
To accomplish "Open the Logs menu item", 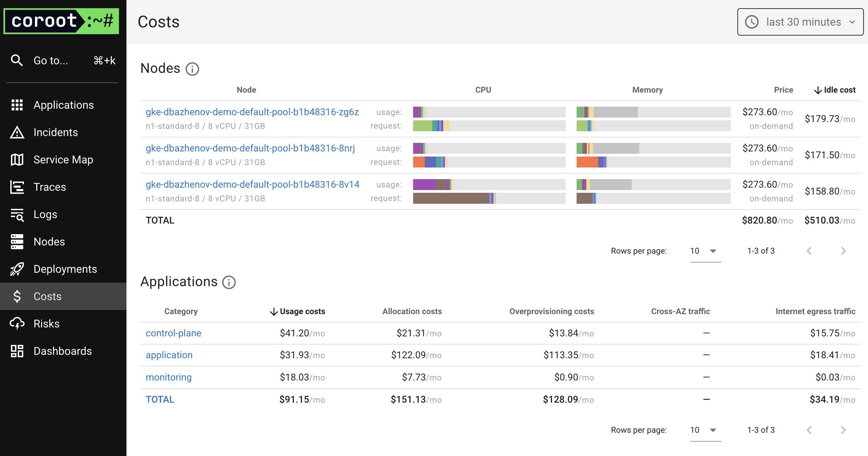I will 63,214.
